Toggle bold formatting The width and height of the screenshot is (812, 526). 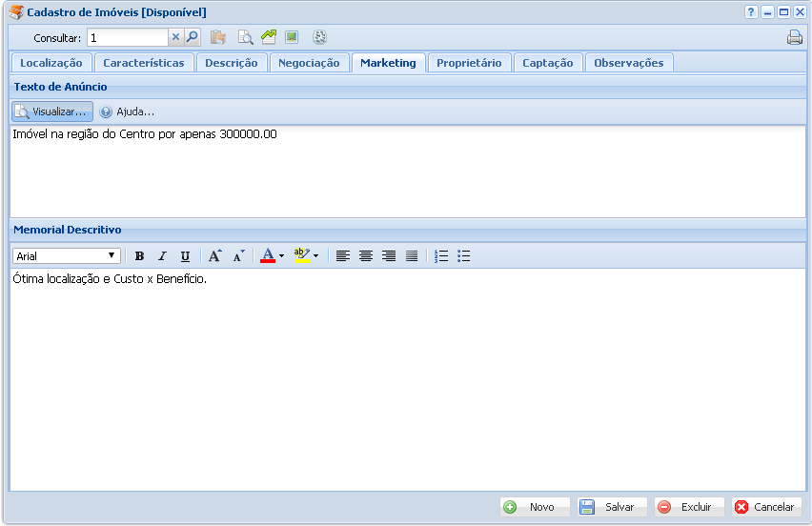pos(139,256)
